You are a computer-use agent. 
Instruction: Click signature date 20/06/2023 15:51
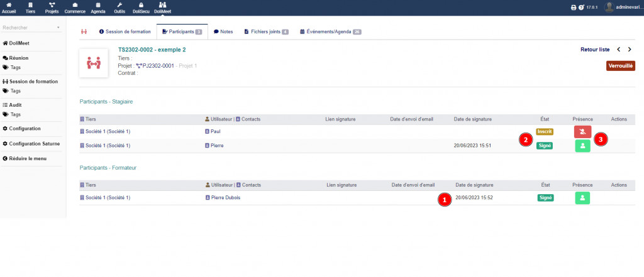coord(472,145)
